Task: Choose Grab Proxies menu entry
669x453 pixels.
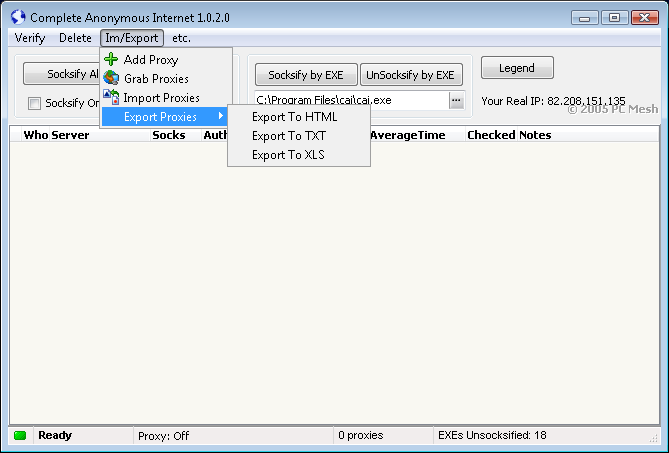Action: point(166,78)
